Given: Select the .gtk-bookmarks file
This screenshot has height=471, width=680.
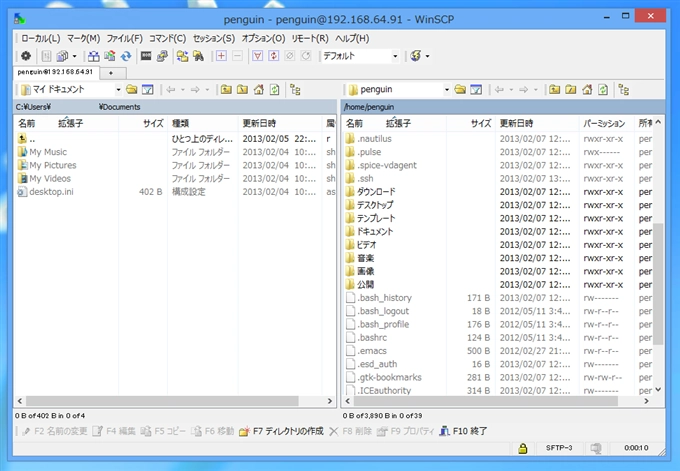Looking at the screenshot, I should (384, 377).
